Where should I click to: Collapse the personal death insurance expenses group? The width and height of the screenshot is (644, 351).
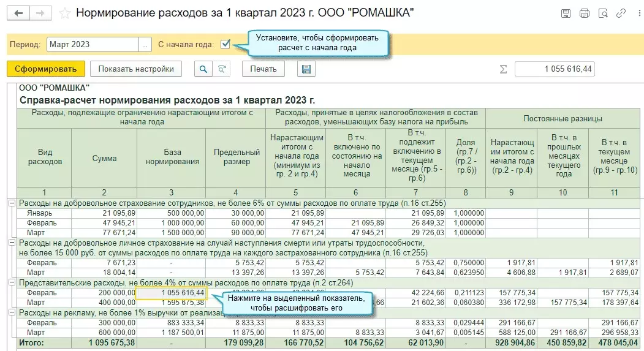point(12,243)
